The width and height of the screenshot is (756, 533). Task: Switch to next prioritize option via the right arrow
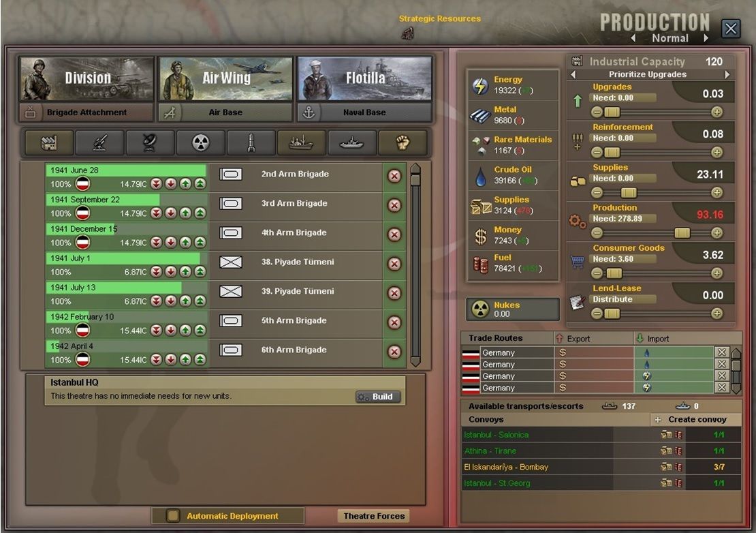(727, 74)
